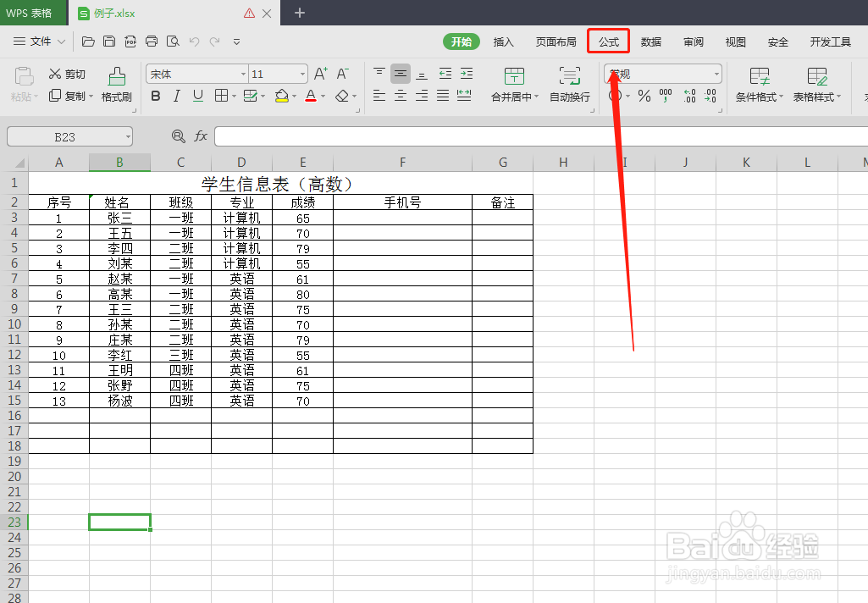This screenshot has width=868, height=603.
Task: Open the File (文件) menu
Action: pyautogui.click(x=39, y=41)
